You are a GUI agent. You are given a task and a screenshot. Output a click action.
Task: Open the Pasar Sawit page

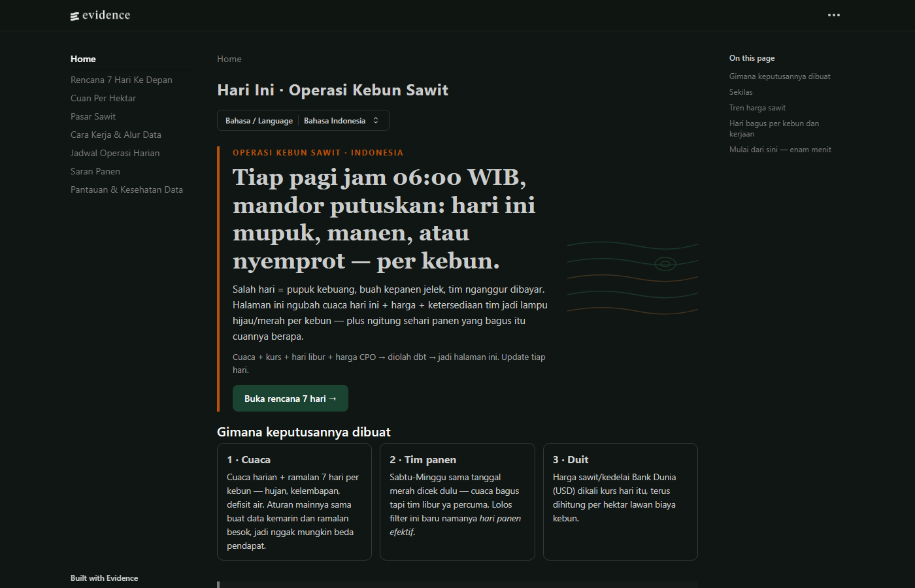(x=93, y=116)
